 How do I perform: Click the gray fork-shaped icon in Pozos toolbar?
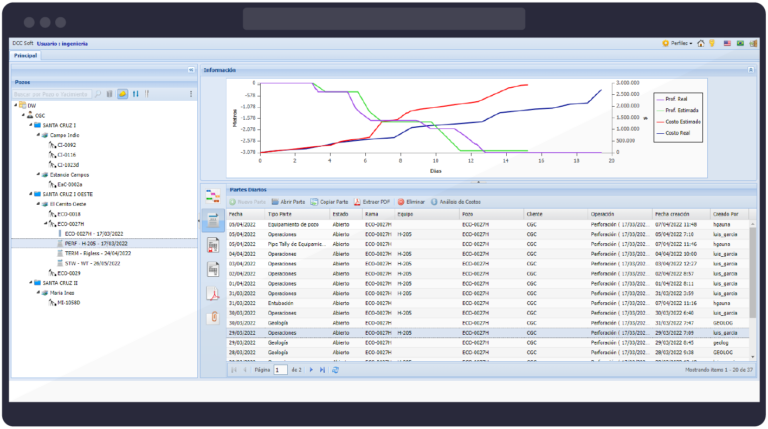point(146,94)
